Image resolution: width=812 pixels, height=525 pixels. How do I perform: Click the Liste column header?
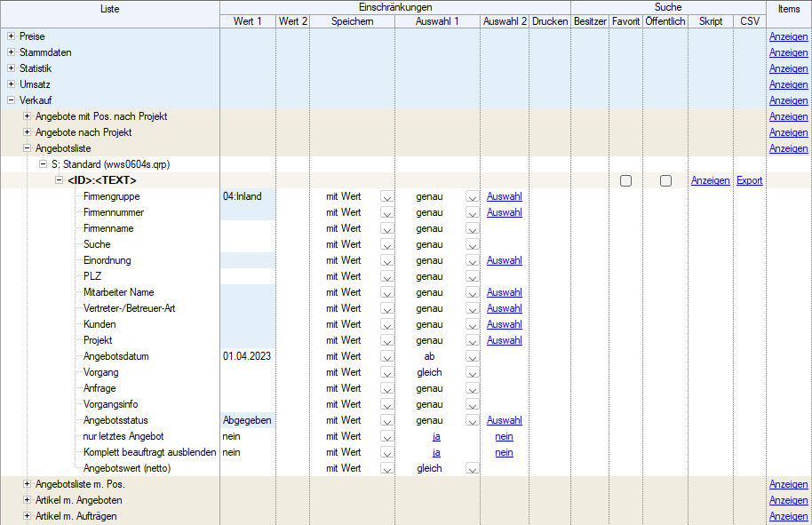coord(110,8)
